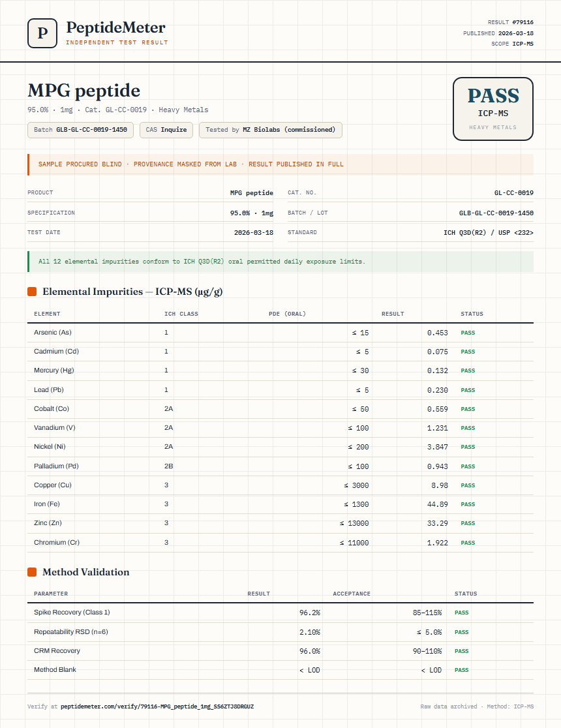Click Chromium PASS status
Viewport: 561px width, 728px height.
click(x=468, y=543)
